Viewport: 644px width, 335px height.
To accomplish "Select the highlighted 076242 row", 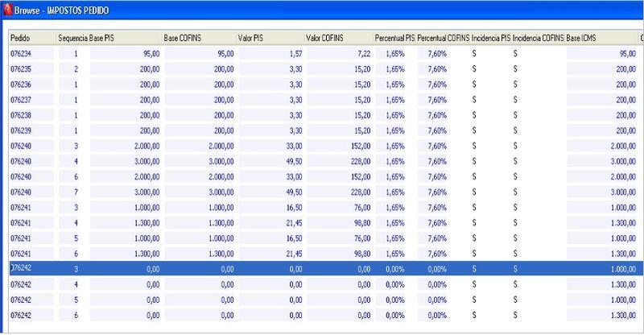I will 20,268.
